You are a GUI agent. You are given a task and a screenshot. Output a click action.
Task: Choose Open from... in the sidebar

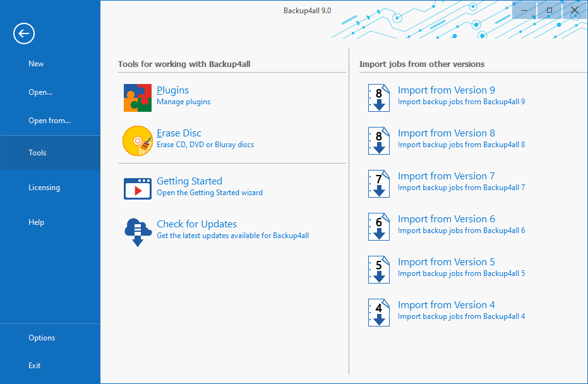(x=51, y=121)
